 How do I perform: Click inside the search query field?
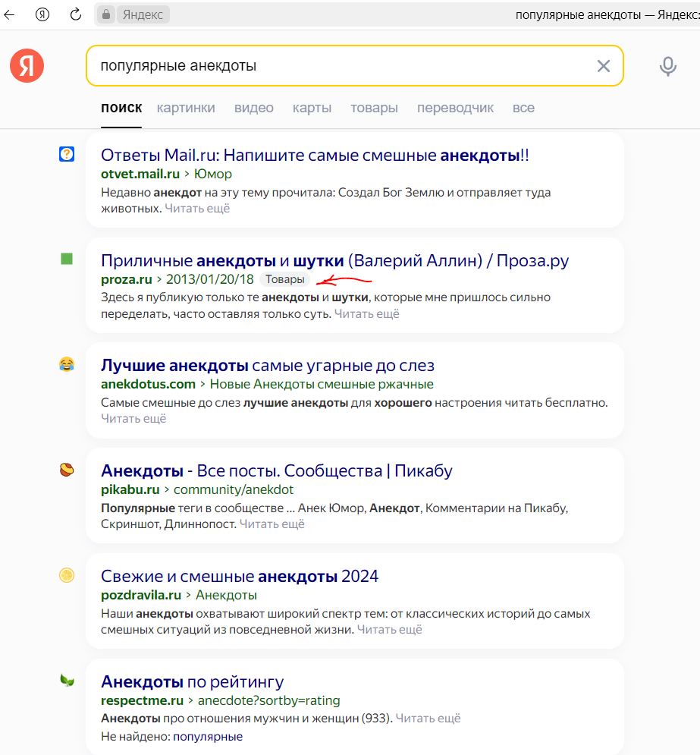point(303,66)
